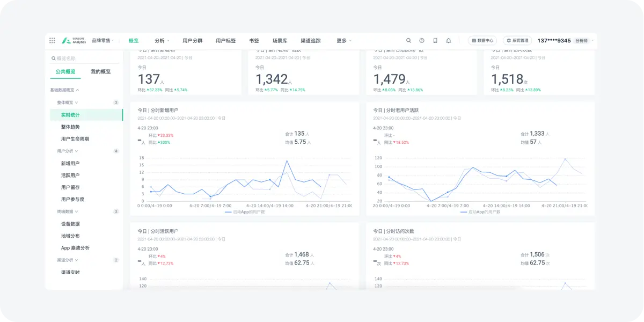Open 系统管理 settings button
Image resolution: width=644 pixels, height=322 pixels.
(x=517, y=40)
